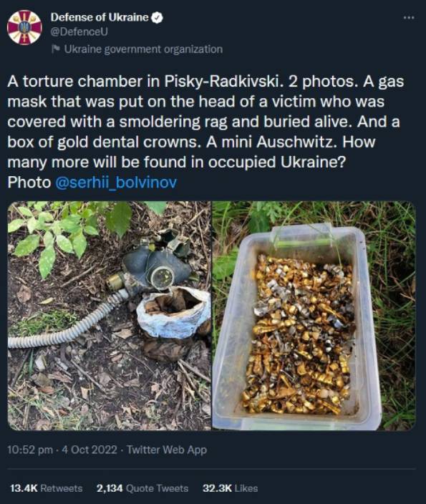Open the gas mask photo
Screen dimensions: 426x504
point(109,316)
